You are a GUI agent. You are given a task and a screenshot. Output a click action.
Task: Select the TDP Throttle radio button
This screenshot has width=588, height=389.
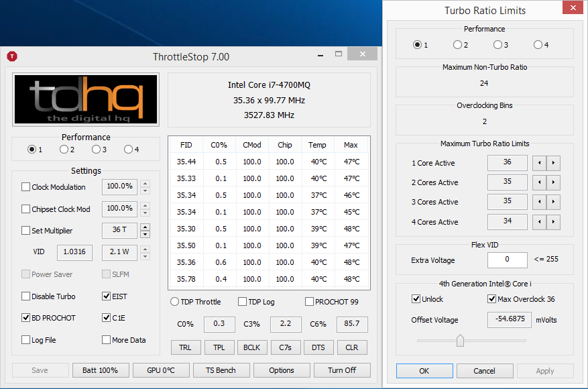coord(174,302)
